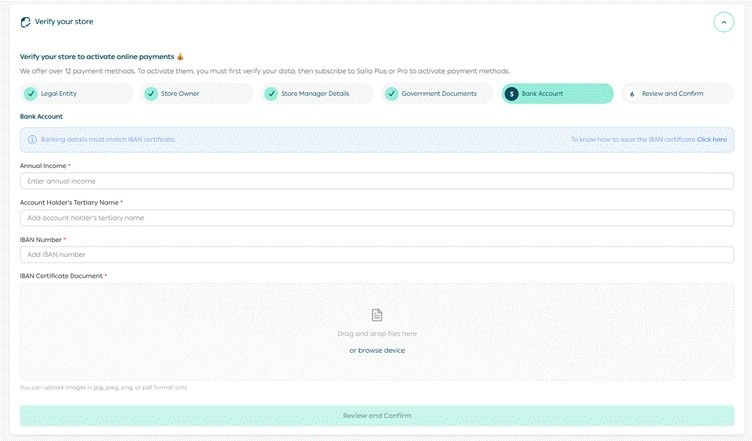Select the Review and Confirm step

coord(672,93)
